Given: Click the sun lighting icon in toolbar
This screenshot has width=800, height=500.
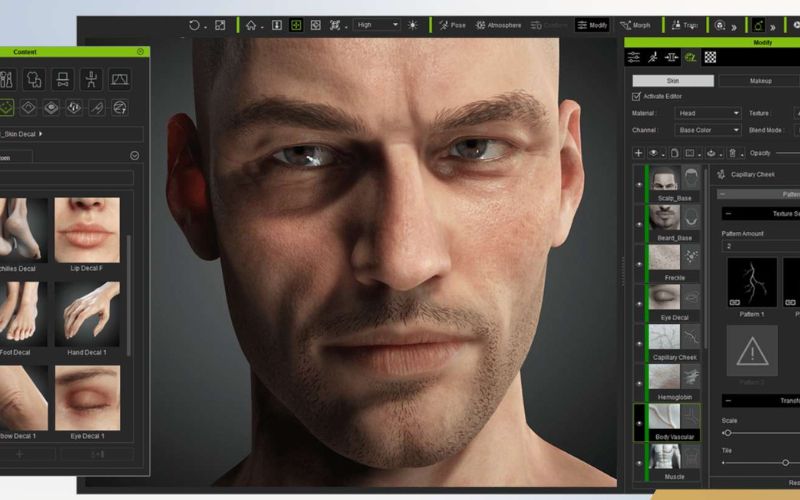Looking at the screenshot, I should [412, 25].
